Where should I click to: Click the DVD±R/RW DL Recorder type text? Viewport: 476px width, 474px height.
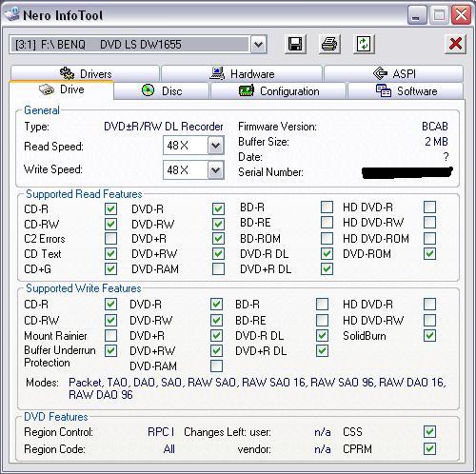click(x=164, y=127)
